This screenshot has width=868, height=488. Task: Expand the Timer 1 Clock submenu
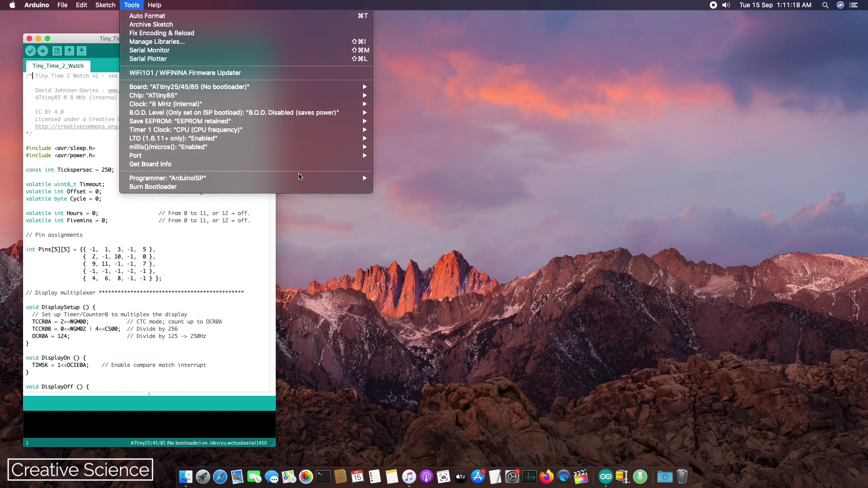click(246, 130)
